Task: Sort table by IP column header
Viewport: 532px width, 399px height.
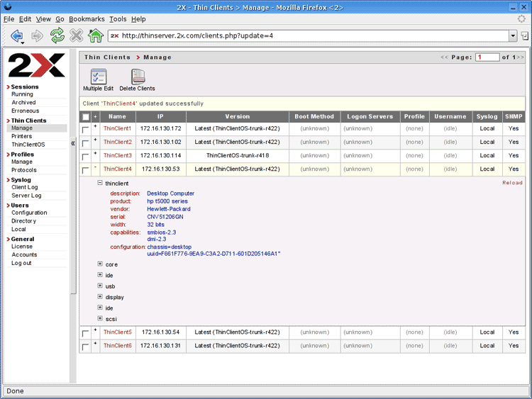Action: click(160, 117)
